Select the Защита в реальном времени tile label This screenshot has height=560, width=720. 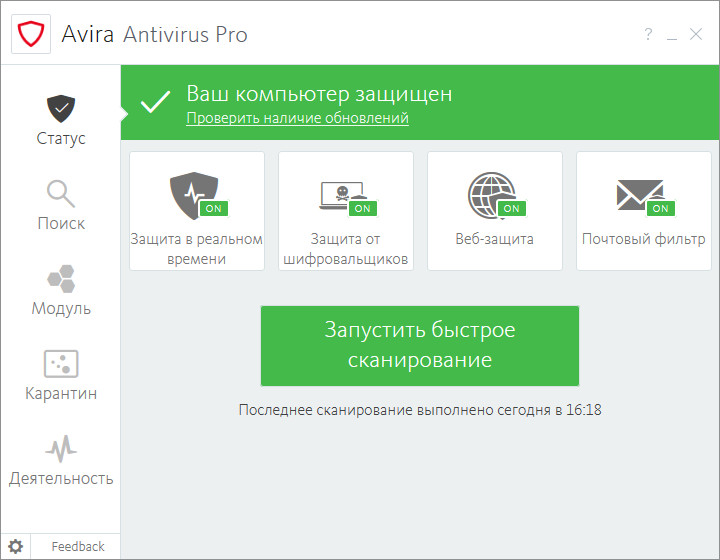[196, 249]
